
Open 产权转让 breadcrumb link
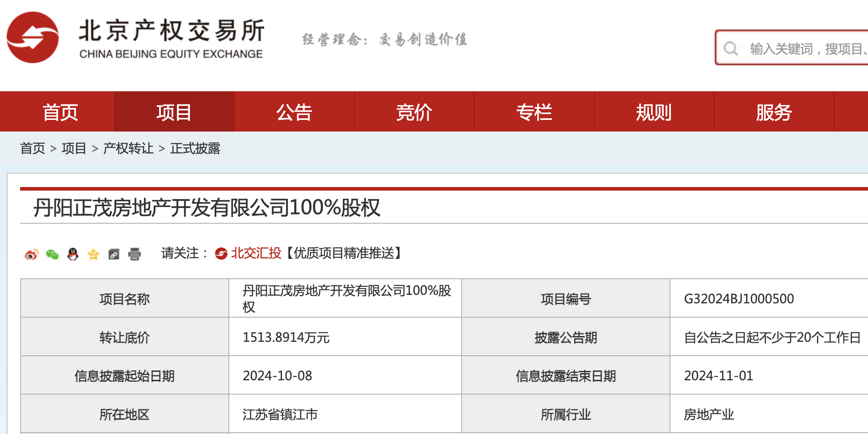[129, 149]
